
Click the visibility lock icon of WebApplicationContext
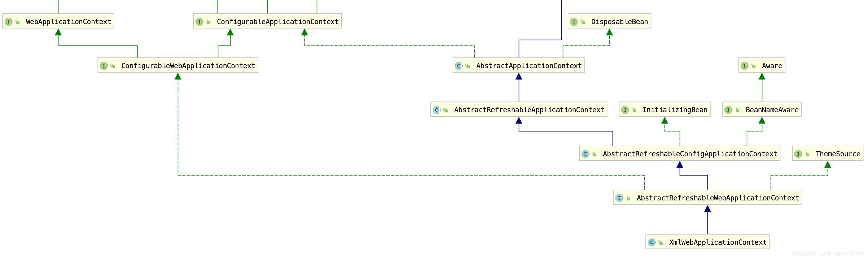pos(17,22)
